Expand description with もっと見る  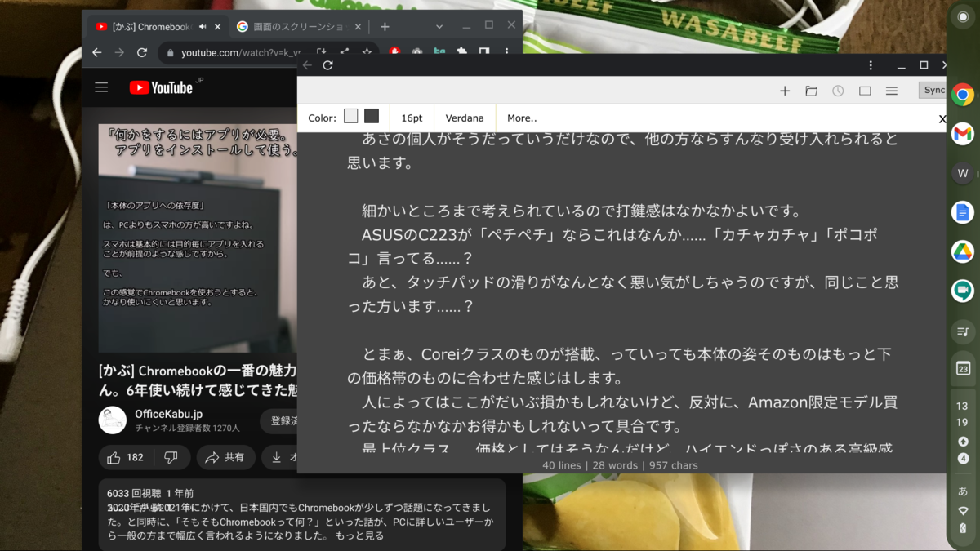point(361,536)
